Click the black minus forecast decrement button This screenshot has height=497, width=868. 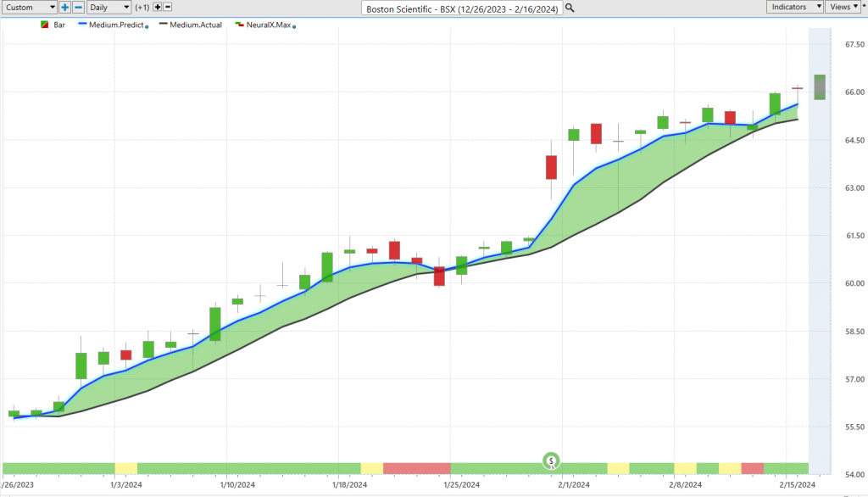(168, 7)
